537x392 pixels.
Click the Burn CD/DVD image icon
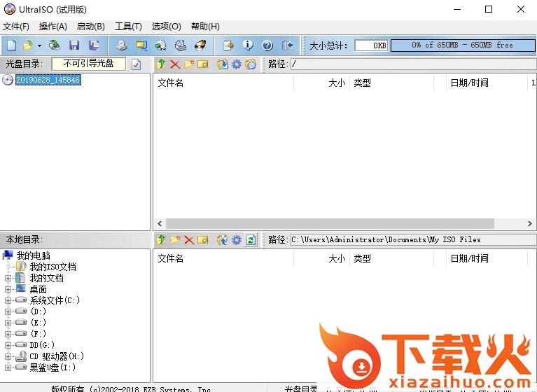click(x=200, y=45)
